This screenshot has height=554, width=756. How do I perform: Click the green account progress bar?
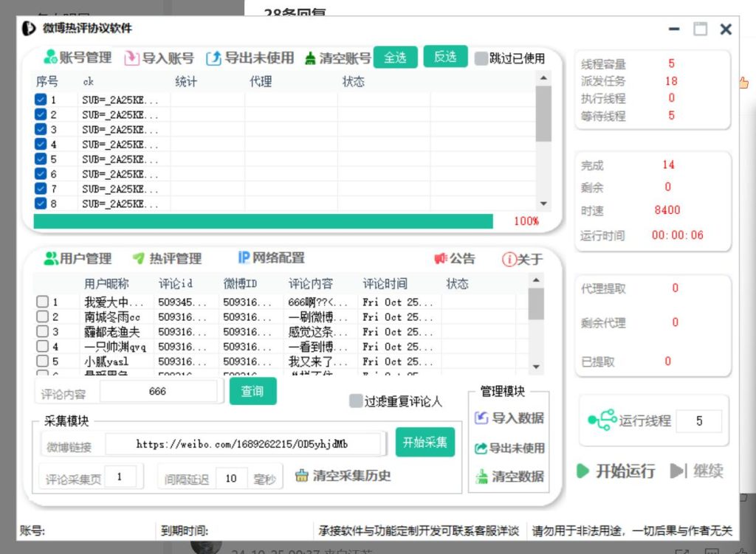[263, 221]
